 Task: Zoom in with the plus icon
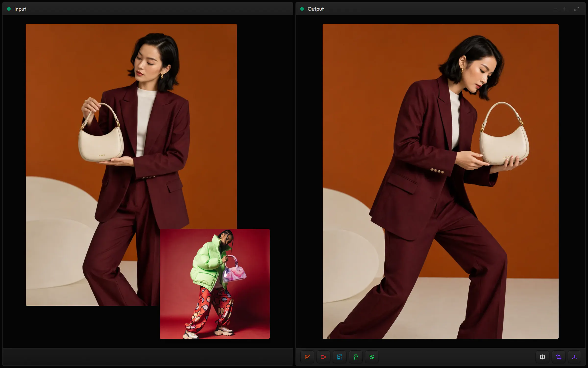point(565,9)
